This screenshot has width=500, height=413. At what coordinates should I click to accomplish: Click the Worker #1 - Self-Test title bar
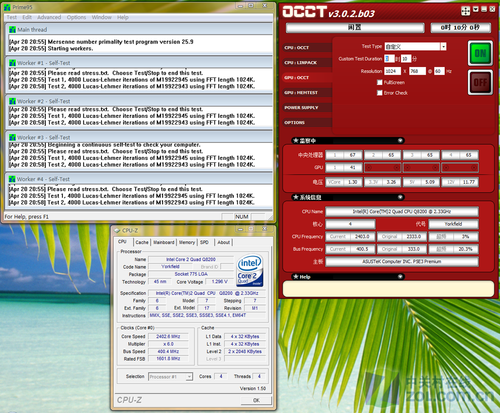point(139,63)
